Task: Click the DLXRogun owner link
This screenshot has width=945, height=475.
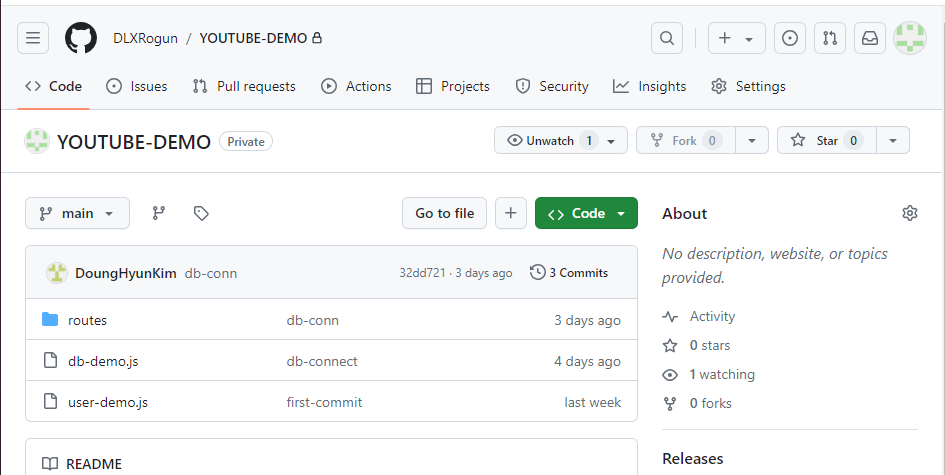Action: pyautogui.click(x=145, y=38)
